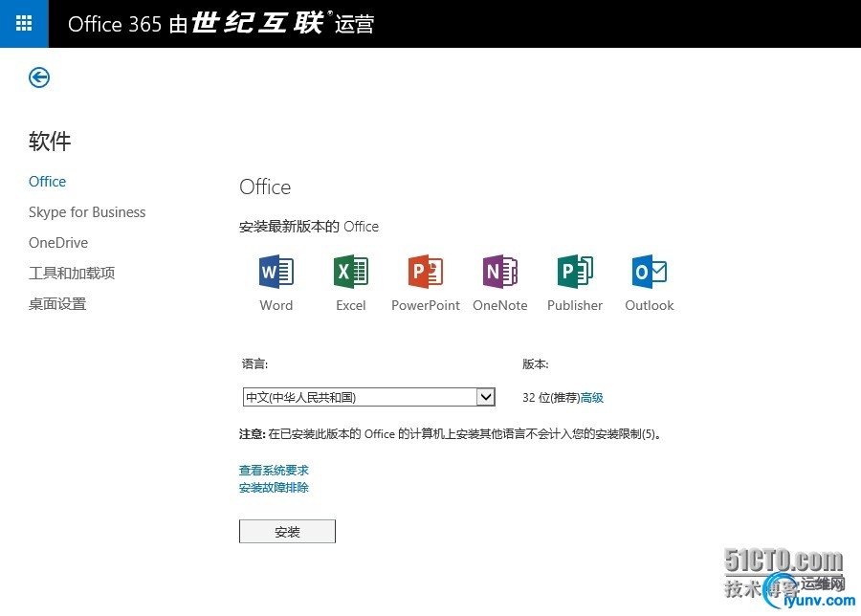The image size is (861, 616).
Task: Click the Word application icon
Action: (x=276, y=272)
